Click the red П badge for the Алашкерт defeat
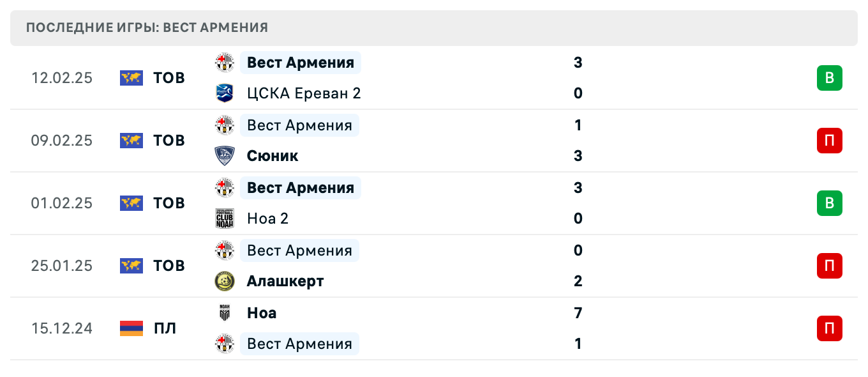The width and height of the screenshot is (868, 377). pos(829,266)
